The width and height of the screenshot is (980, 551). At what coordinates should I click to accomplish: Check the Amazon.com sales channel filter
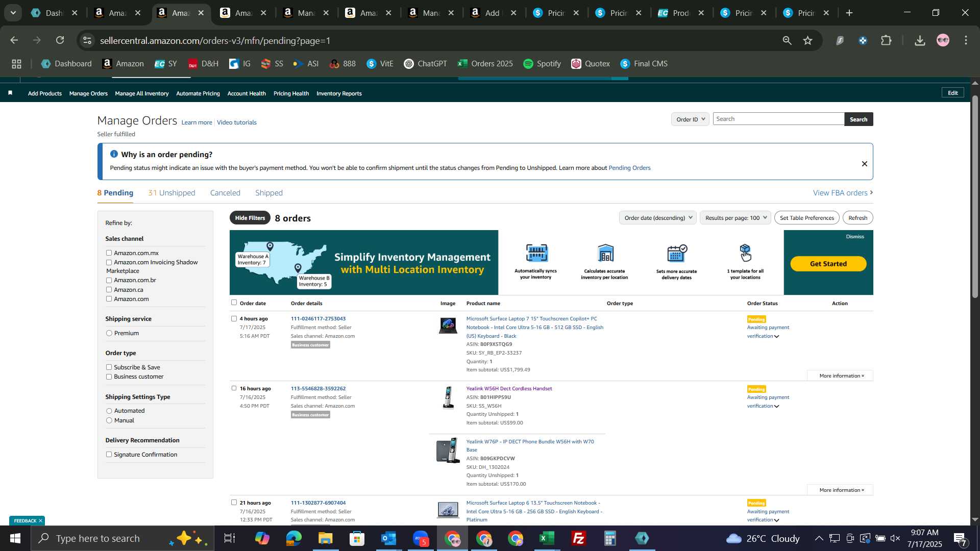(x=109, y=299)
